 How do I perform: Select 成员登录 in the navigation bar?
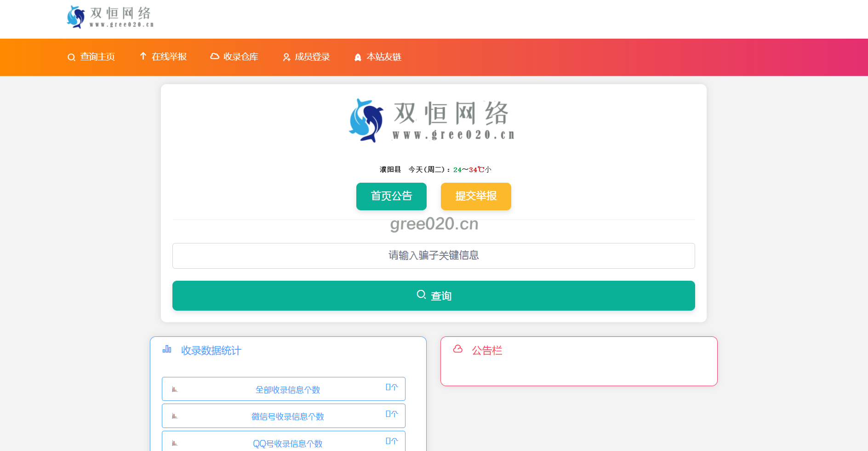point(312,57)
